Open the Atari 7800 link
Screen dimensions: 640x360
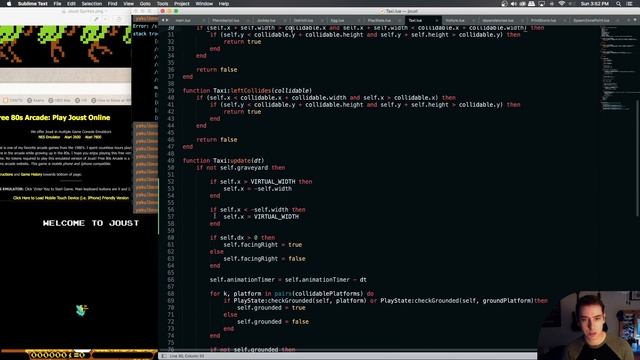(x=93, y=137)
